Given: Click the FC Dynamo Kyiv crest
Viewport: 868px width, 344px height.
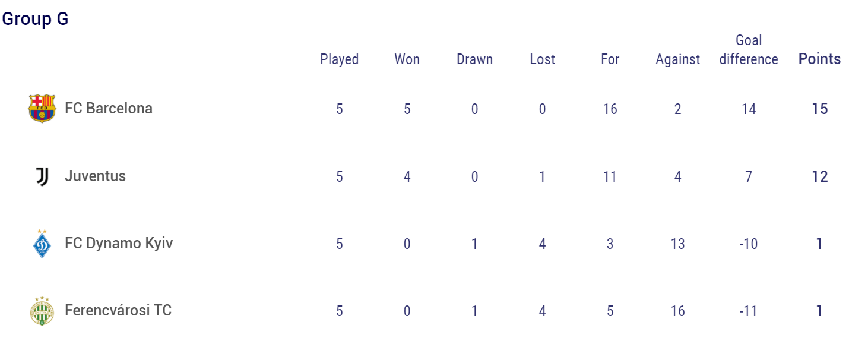Looking at the screenshot, I should 42,244.
